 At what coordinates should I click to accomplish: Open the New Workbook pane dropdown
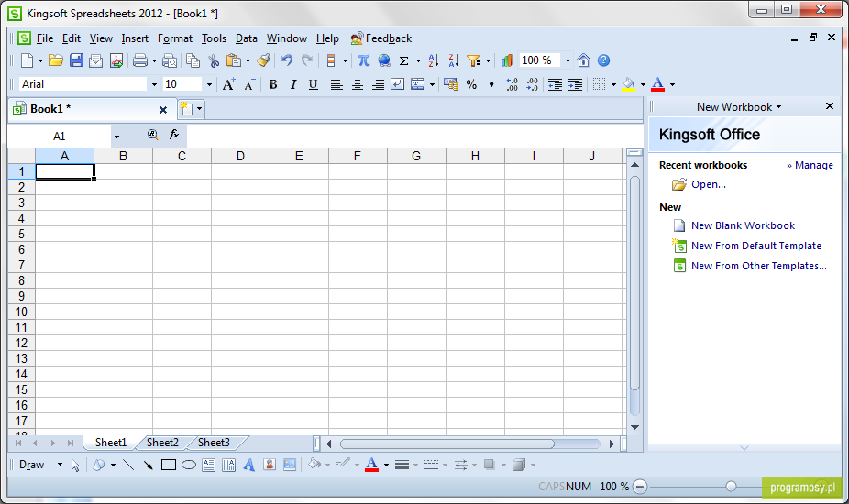pos(778,107)
